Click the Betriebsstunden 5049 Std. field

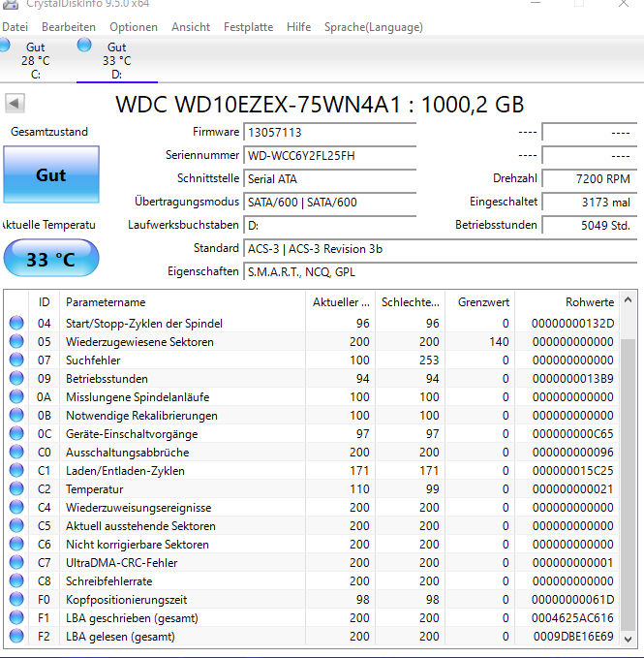(590, 226)
